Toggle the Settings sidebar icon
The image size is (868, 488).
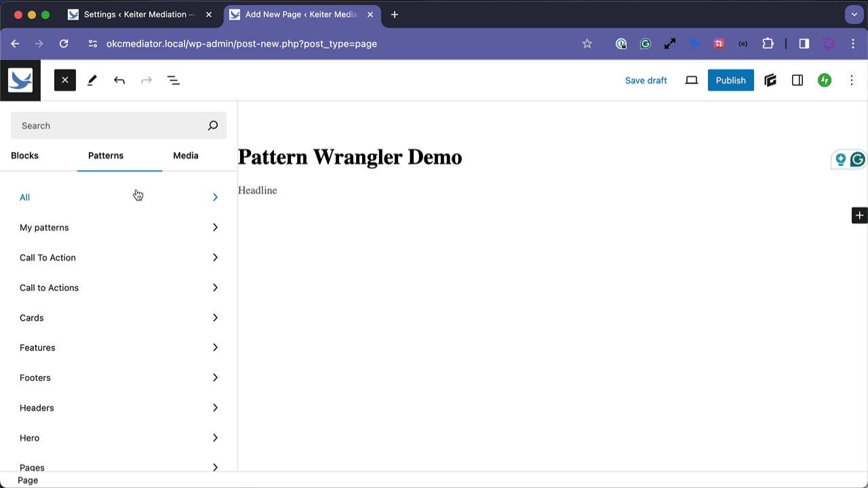pos(797,80)
